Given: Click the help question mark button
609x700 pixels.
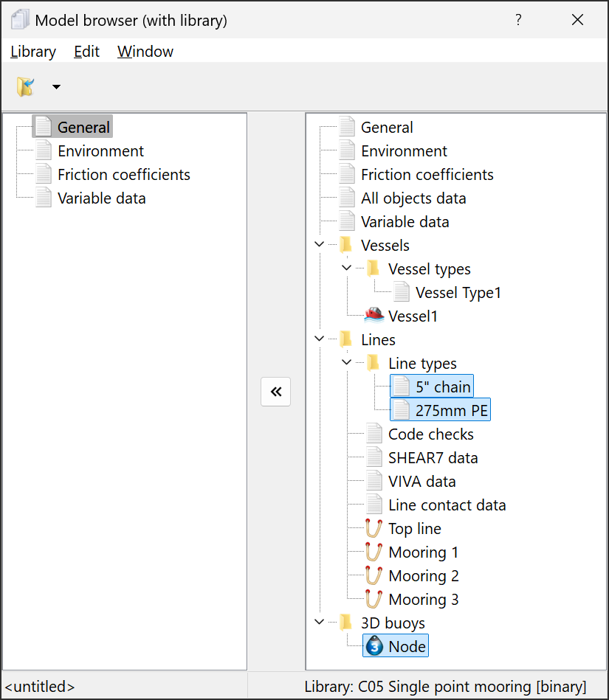Looking at the screenshot, I should [518, 20].
